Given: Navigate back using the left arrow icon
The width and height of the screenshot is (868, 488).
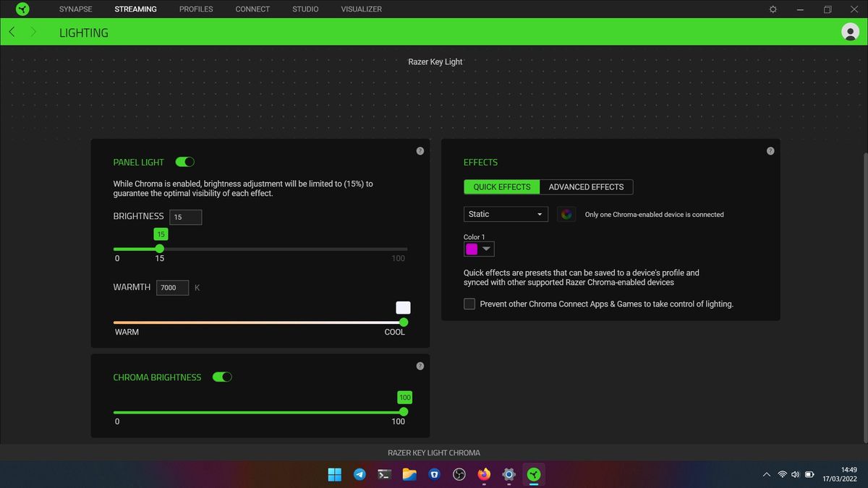Looking at the screenshot, I should coord(12,32).
